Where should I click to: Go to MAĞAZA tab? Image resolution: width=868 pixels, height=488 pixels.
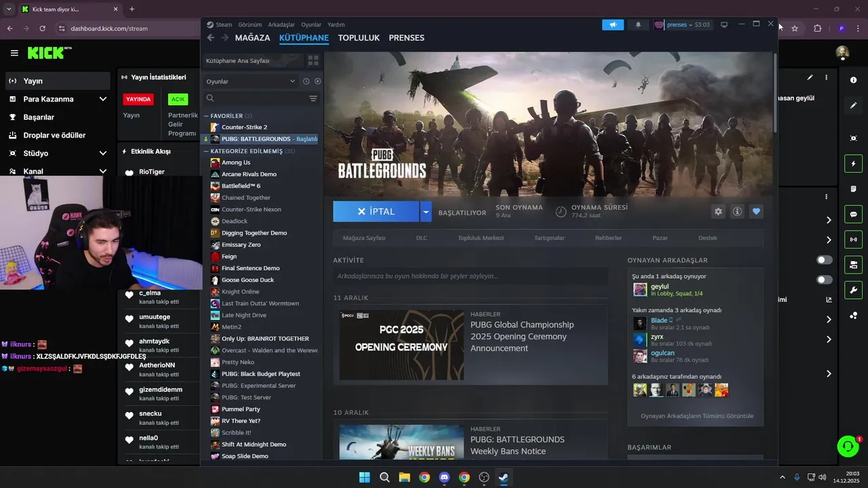coord(252,38)
